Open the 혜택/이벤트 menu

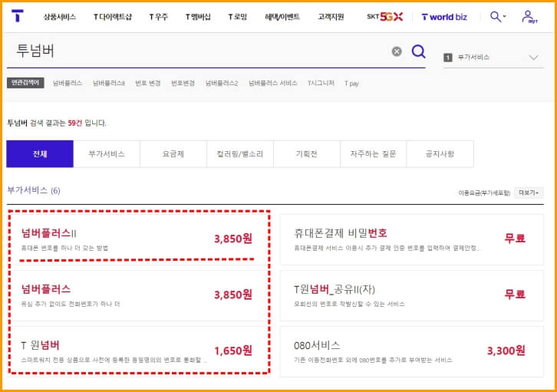(x=282, y=17)
